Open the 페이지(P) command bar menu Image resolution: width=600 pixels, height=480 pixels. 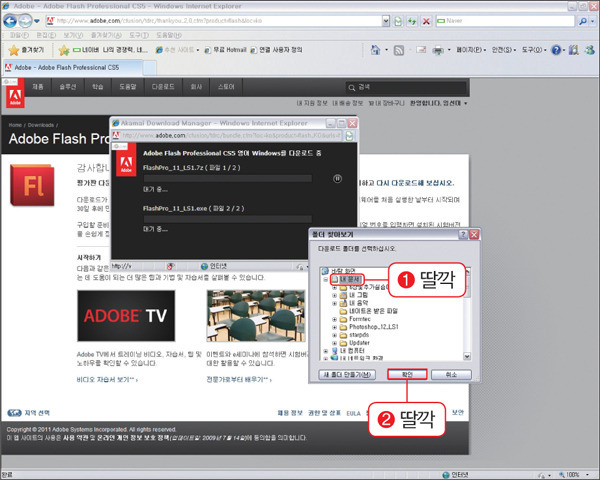(x=471, y=50)
